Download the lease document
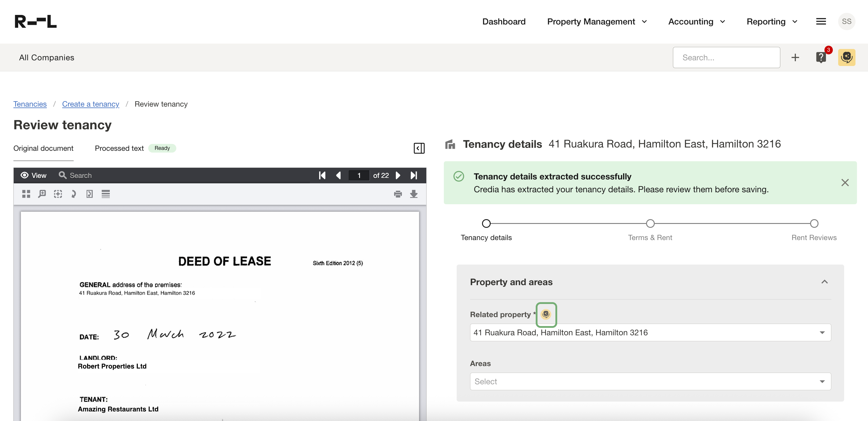The height and width of the screenshot is (421, 868). point(413,194)
